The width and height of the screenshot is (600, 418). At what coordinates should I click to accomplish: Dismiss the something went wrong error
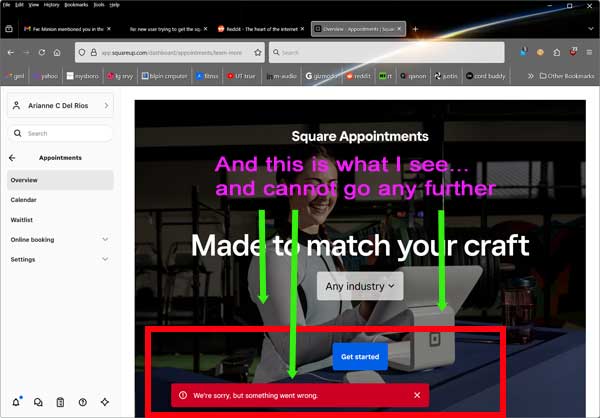point(417,395)
